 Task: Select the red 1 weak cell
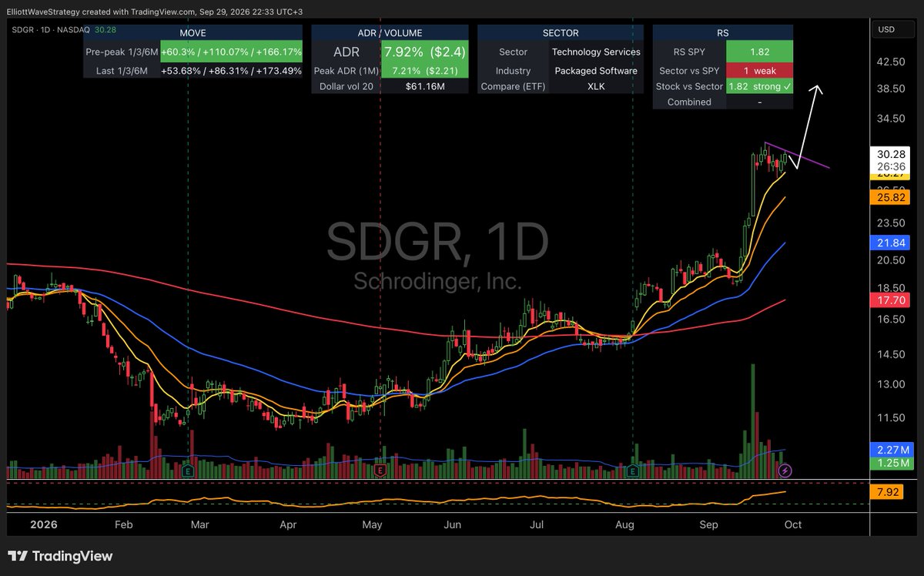tap(760, 70)
